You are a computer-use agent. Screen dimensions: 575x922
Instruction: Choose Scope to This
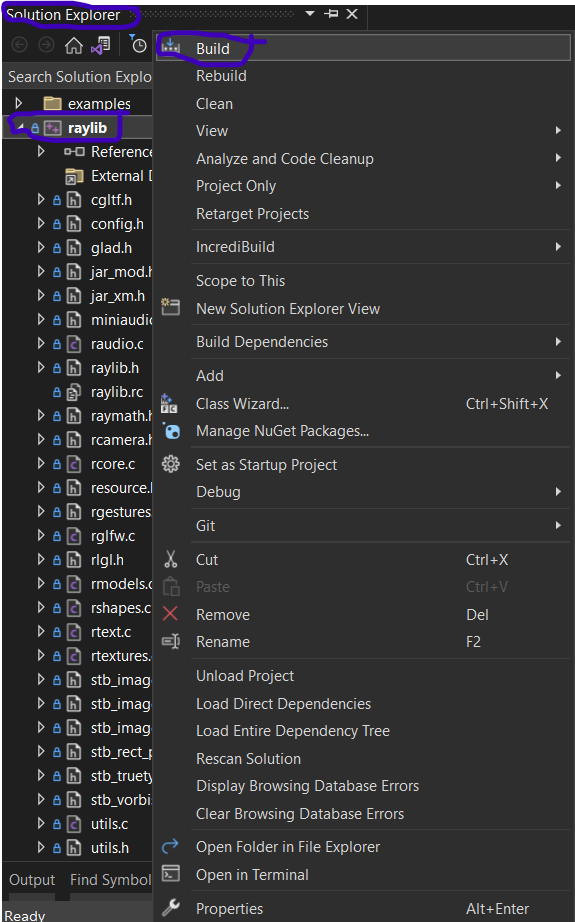[x=363, y=281]
